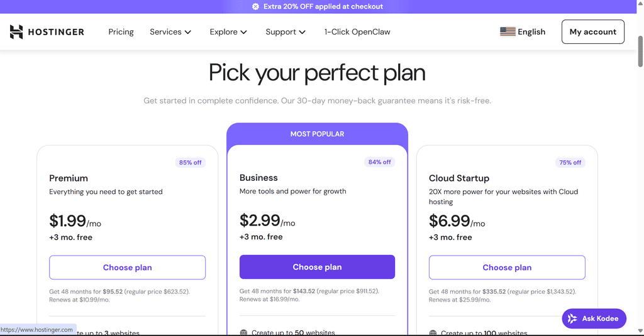Expand the Support dropdown menu
The width and height of the screenshot is (644, 336).
tap(286, 32)
